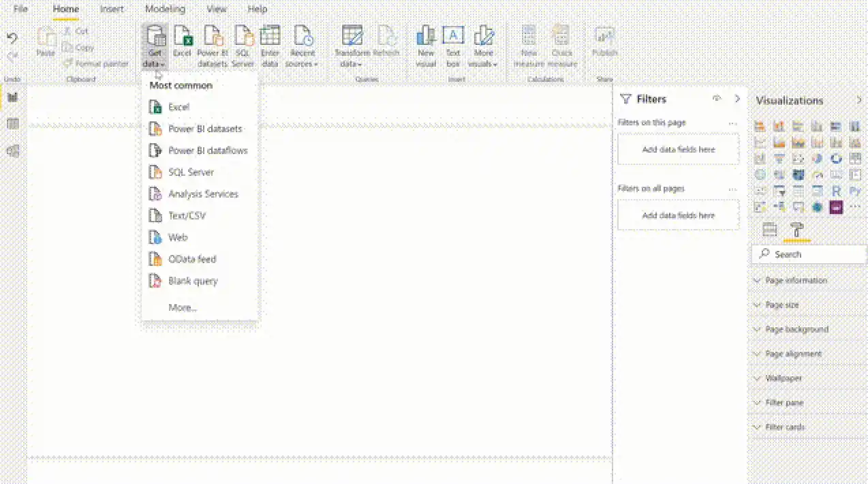Choose Analysis Services data source
This screenshot has height=484, width=868.
click(200, 194)
